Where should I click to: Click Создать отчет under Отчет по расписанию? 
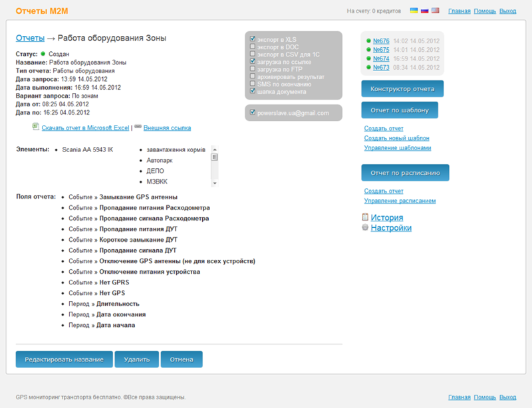(384, 191)
